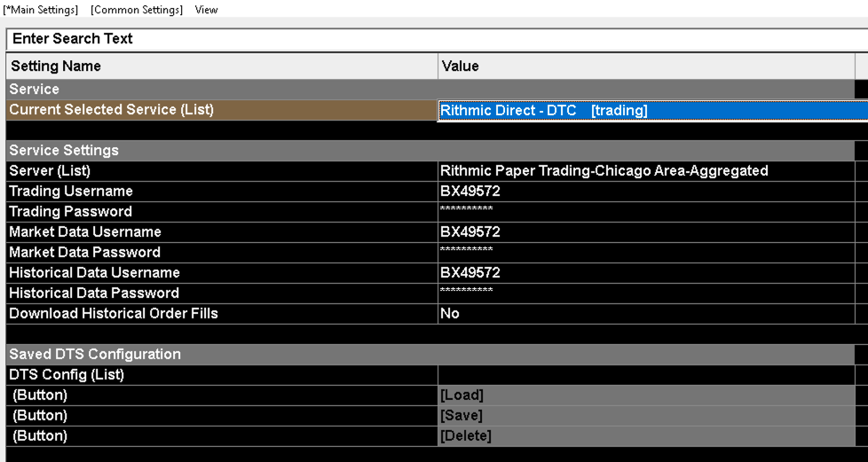Open the View menu

click(x=206, y=10)
